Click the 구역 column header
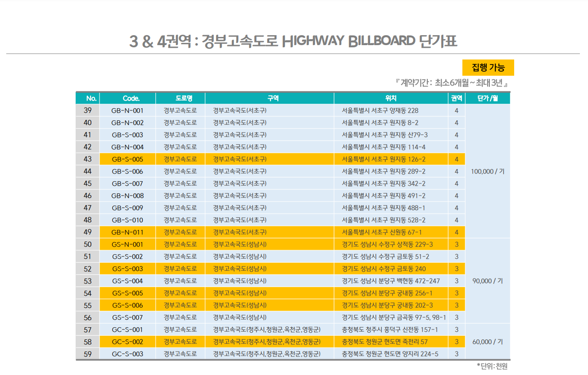The width and height of the screenshot is (588, 375). point(270,98)
